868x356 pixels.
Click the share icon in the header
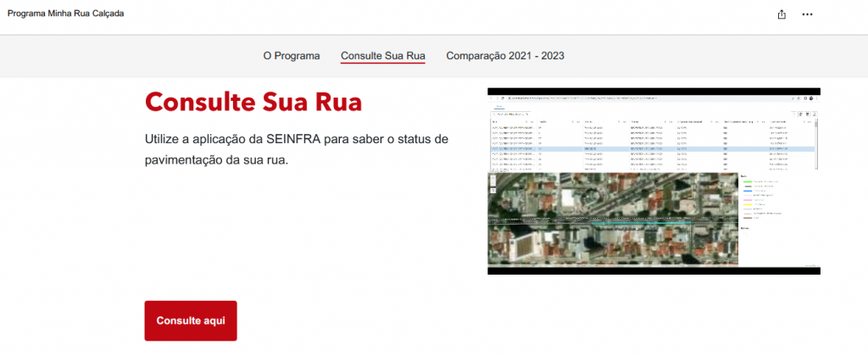(781, 14)
